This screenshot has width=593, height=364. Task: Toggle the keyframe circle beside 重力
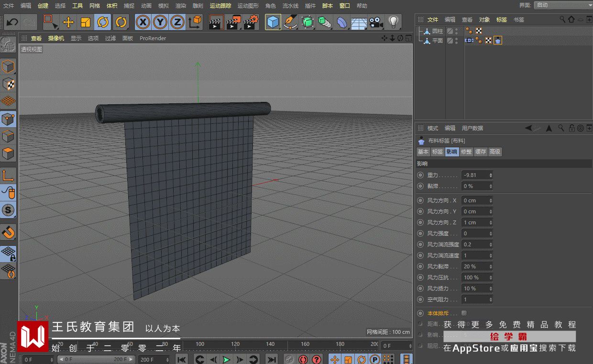420,175
